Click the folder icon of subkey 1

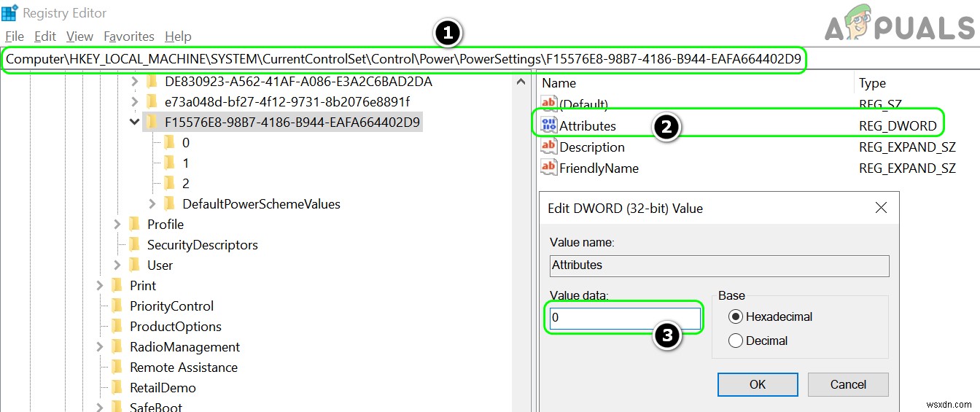point(169,163)
